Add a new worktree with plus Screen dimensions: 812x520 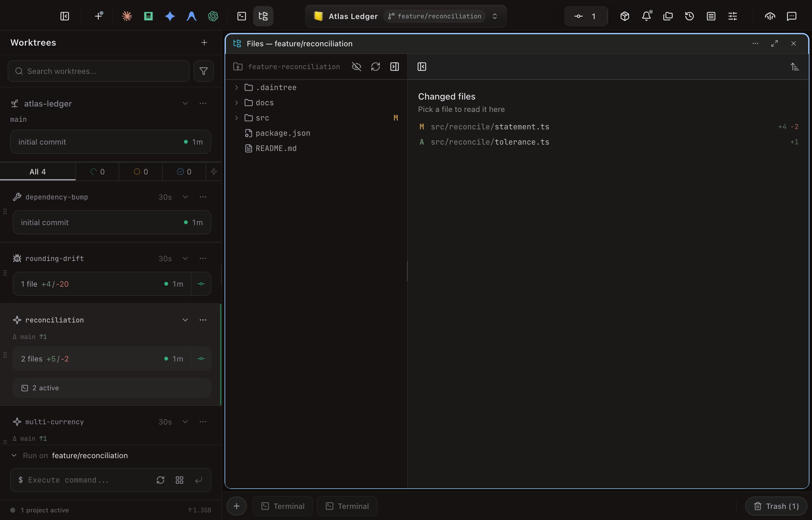tap(204, 42)
